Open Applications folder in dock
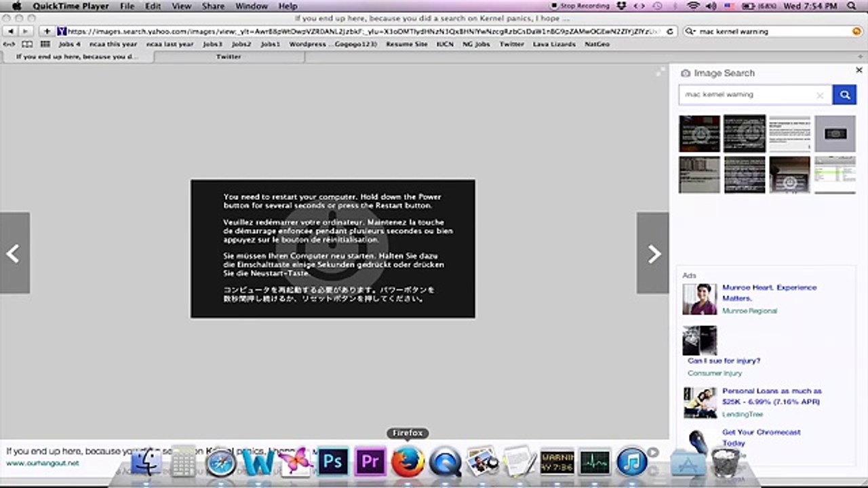Screen dimensions: 868x488 [688, 462]
